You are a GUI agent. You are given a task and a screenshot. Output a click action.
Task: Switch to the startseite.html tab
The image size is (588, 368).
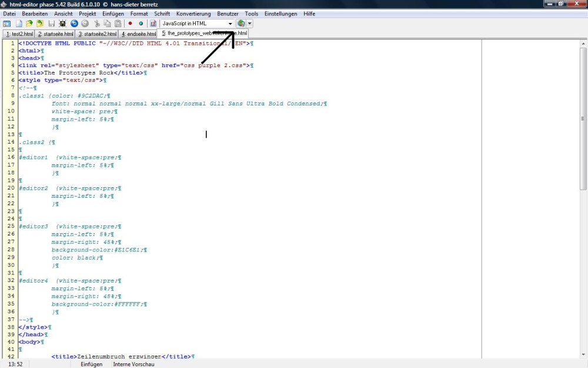click(x=55, y=34)
